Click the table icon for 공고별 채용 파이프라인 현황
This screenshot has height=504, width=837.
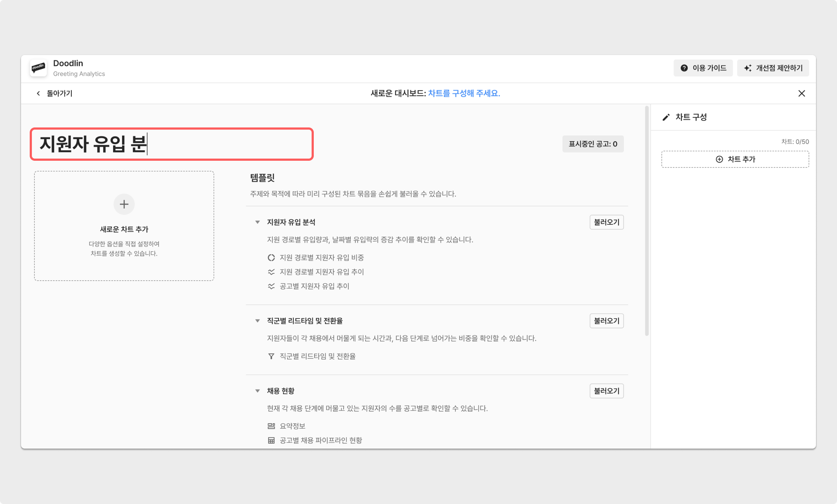tap(271, 440)
